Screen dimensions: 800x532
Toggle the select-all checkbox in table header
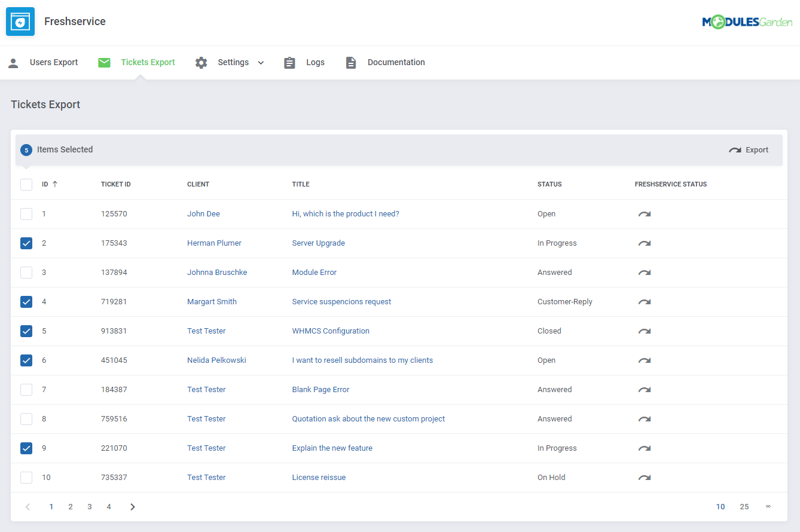click(x=26, y=184)
